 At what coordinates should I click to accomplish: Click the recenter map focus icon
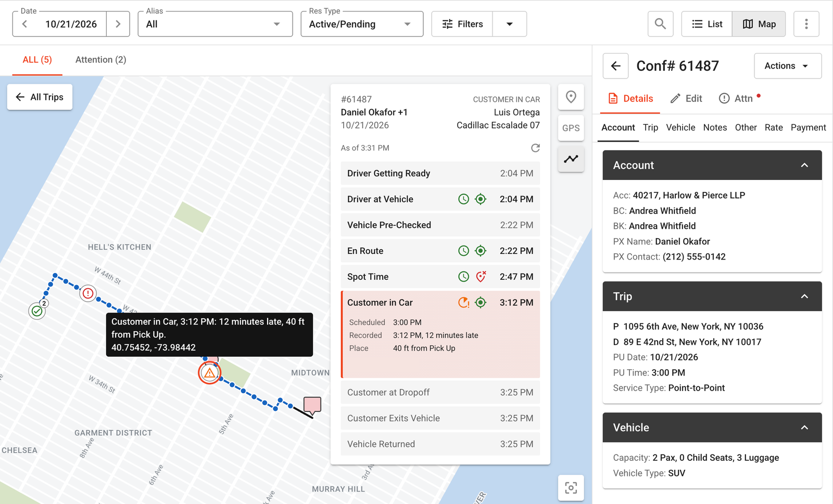[571, 488]
